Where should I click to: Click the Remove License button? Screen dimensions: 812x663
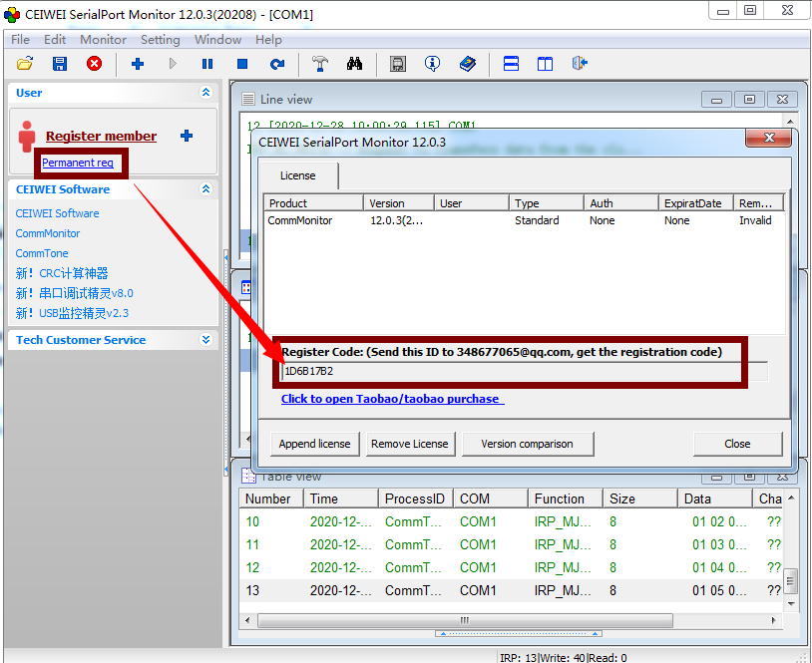410,444
